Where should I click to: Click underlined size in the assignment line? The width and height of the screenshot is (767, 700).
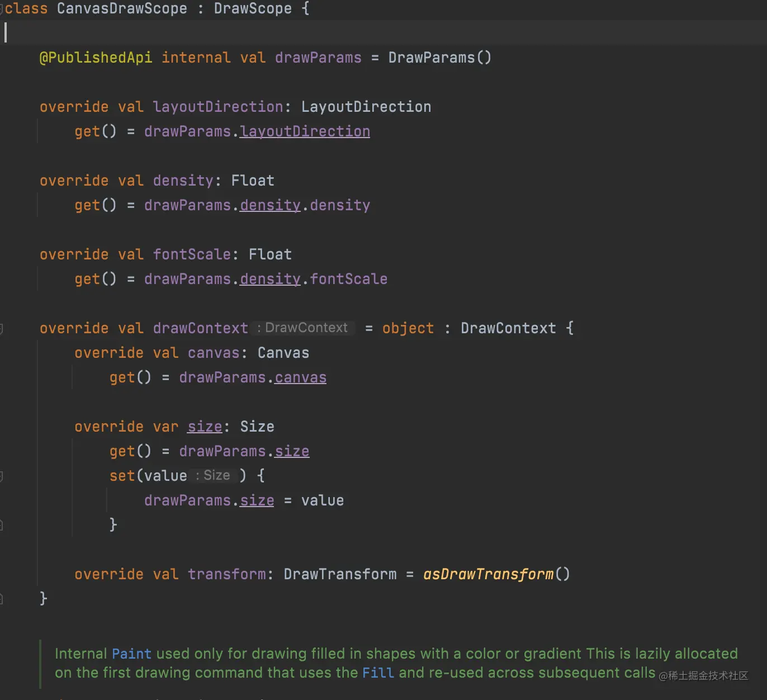(257, 500)
